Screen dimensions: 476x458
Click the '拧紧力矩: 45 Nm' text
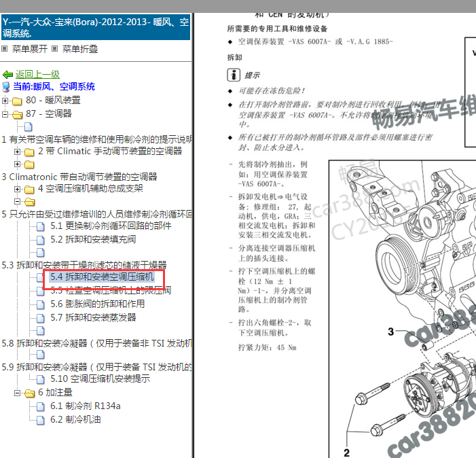267,347
